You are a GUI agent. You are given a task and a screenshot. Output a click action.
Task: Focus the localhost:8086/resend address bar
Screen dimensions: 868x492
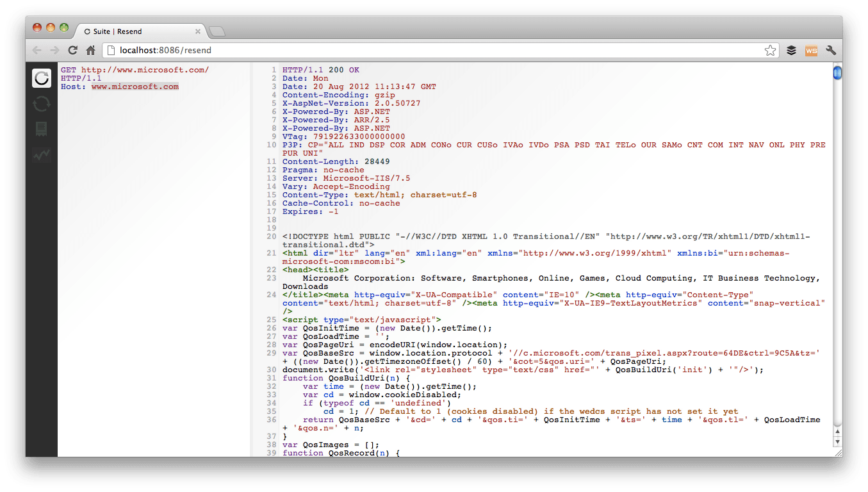click(442, 50)
